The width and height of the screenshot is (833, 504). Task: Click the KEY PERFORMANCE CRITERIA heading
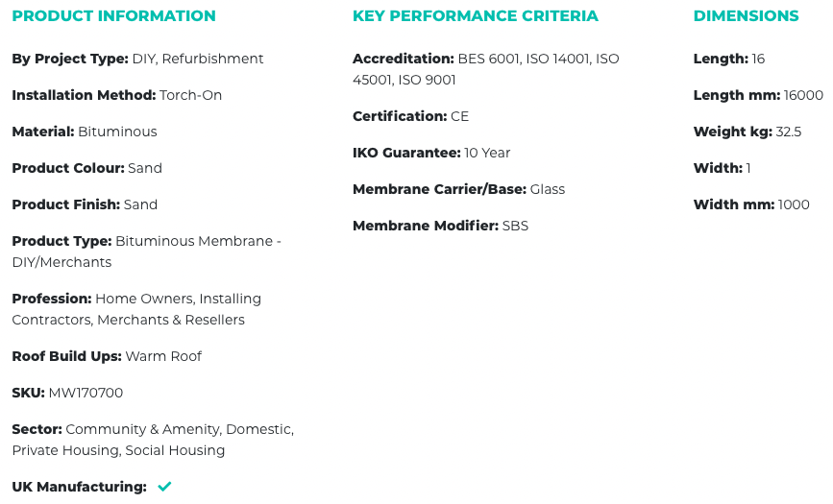point(476,16)
